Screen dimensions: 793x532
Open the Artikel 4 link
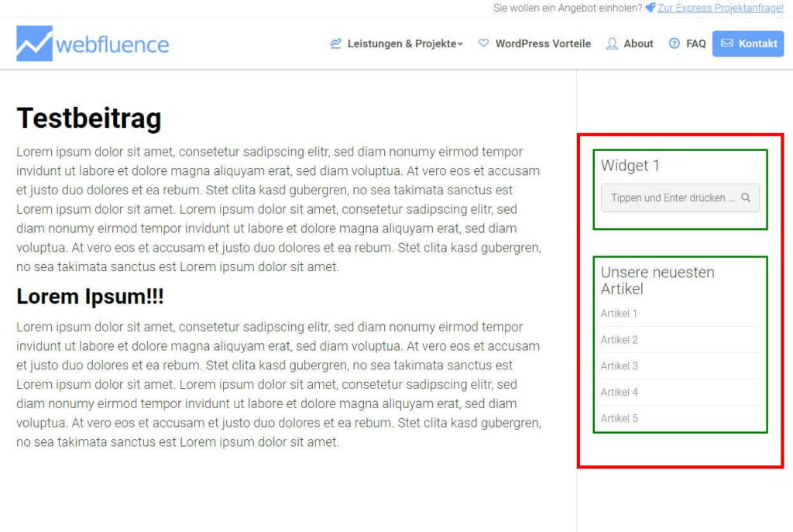(x=619, y=392)
